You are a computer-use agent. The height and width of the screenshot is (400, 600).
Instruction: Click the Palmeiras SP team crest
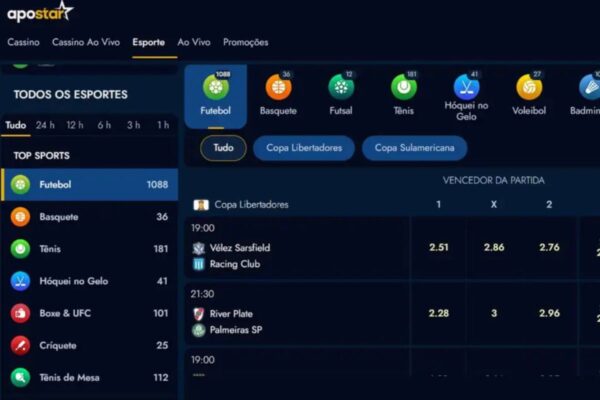(199, 330)
